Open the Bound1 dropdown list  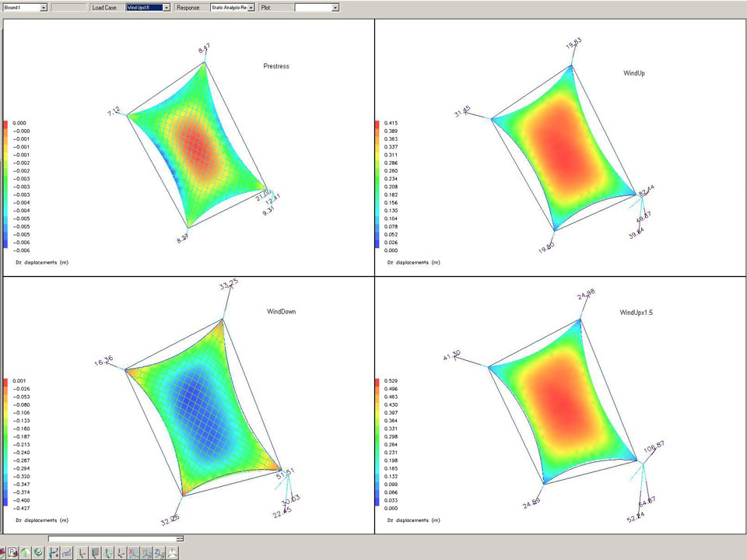point(43,7)
